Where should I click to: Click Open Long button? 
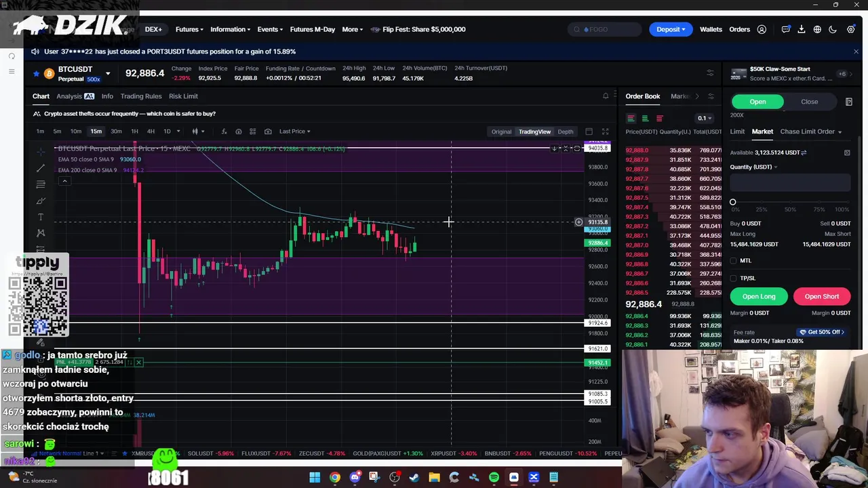[758, 296]
